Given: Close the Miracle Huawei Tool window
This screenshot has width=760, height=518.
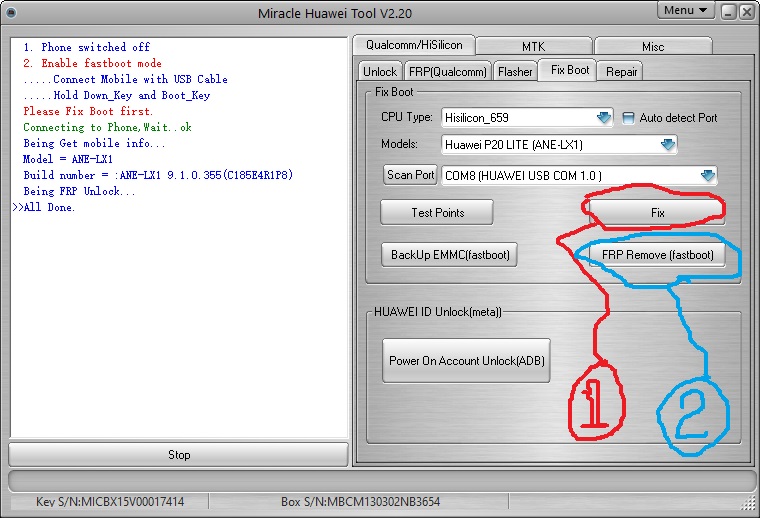Looking at the screenshot, I should pos(746,12).
